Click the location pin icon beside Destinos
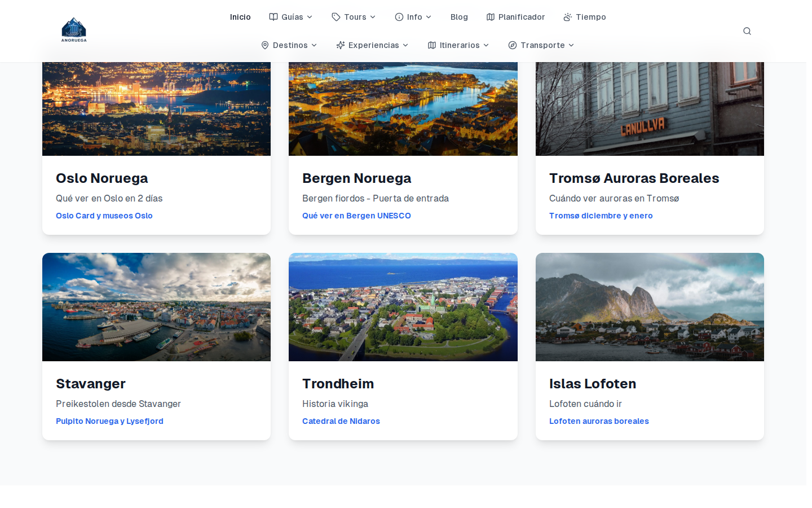Screen dimensions: 812x508 point(265,45)
